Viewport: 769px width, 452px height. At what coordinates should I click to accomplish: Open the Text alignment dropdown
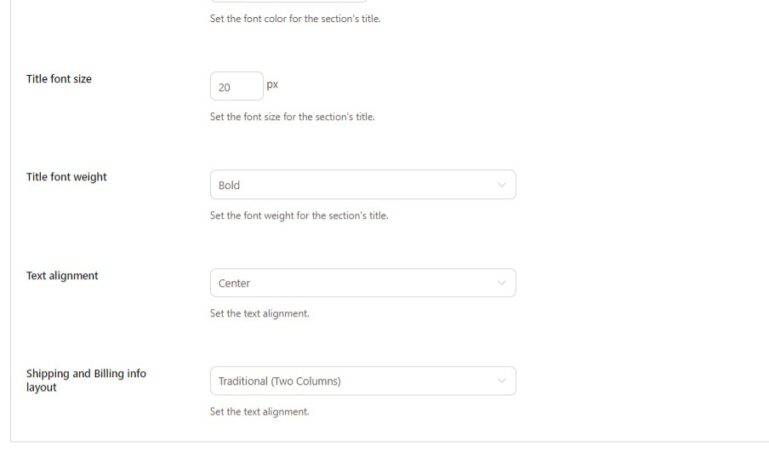point(362,283)
